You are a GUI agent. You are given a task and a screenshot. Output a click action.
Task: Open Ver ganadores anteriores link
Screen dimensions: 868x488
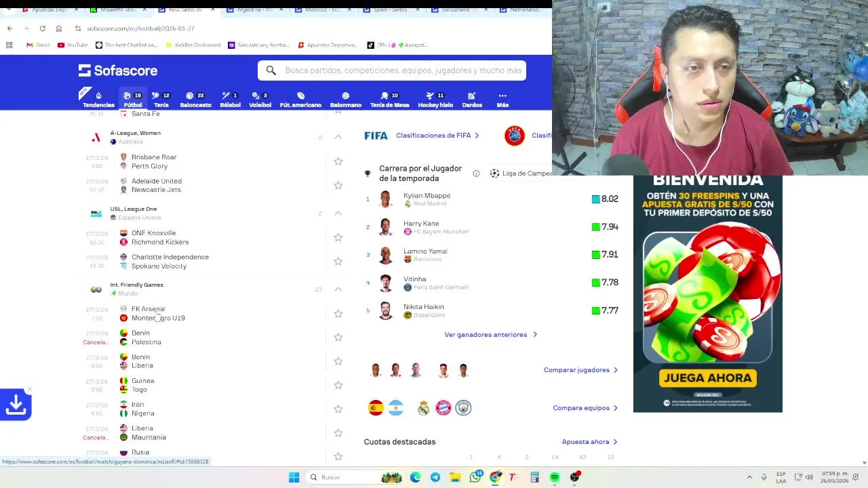point(490,335)
